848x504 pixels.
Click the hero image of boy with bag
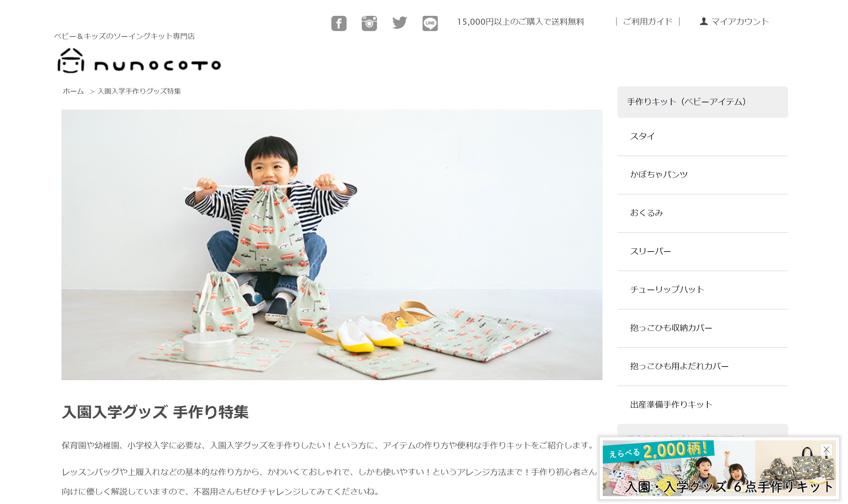pyautogui.click(x=331, y=245)
